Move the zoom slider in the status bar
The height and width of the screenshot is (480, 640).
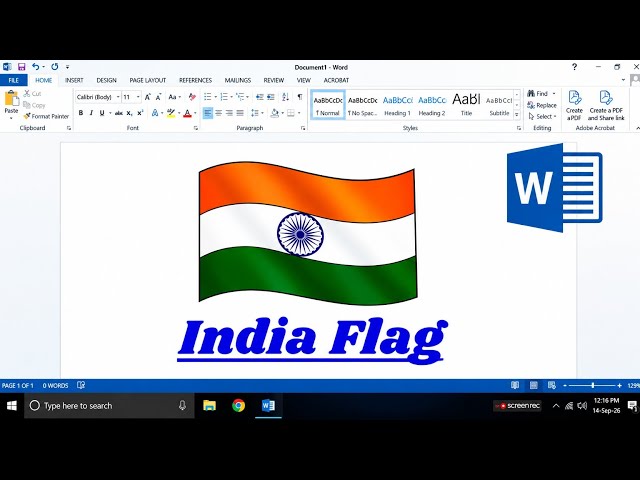(593, 385)
